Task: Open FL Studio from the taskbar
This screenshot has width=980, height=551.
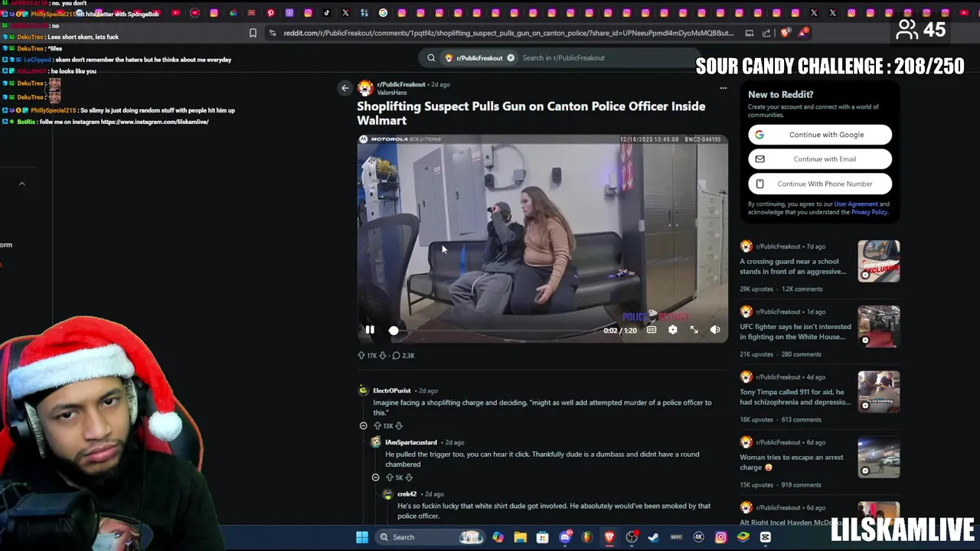Action: click(587, 537)
